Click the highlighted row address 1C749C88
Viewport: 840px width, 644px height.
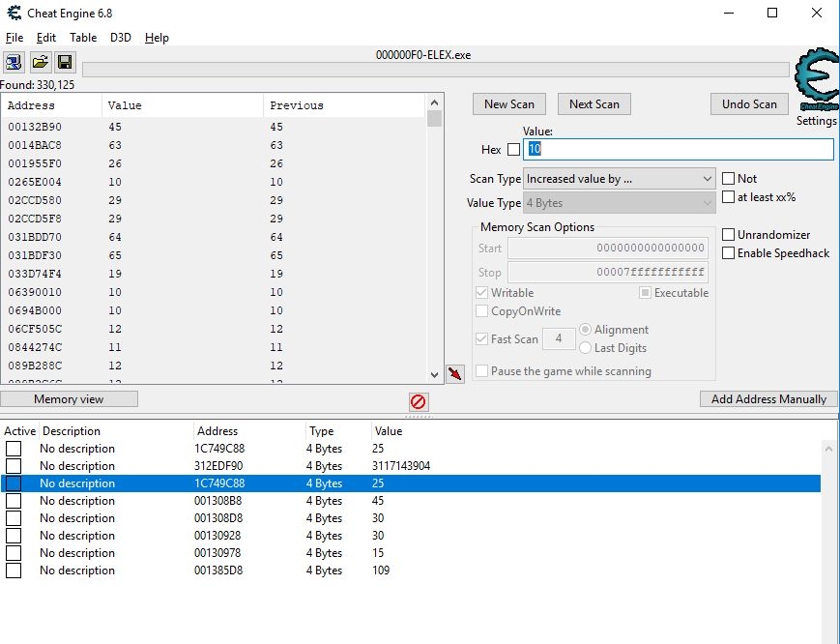pos(219,483)
